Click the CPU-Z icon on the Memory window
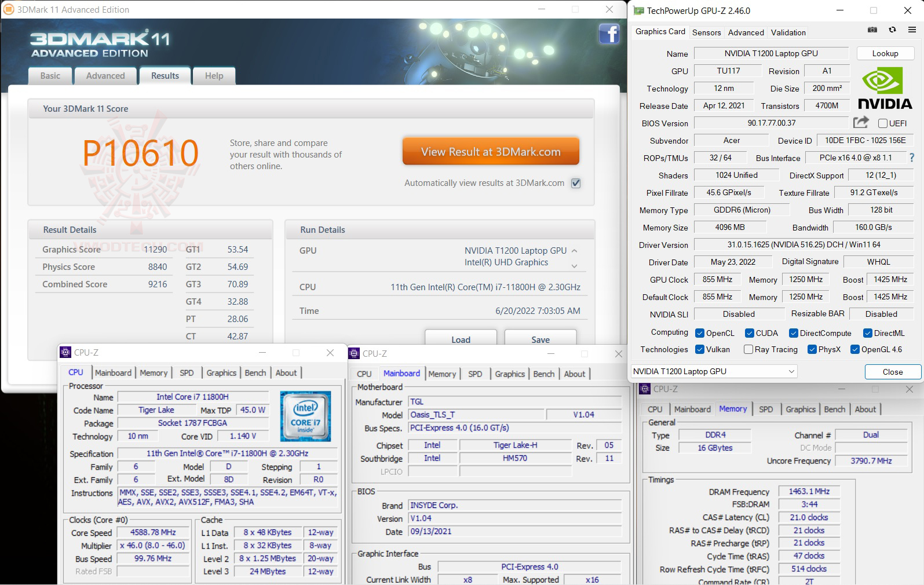924x585 pixels. pos(645,389)
